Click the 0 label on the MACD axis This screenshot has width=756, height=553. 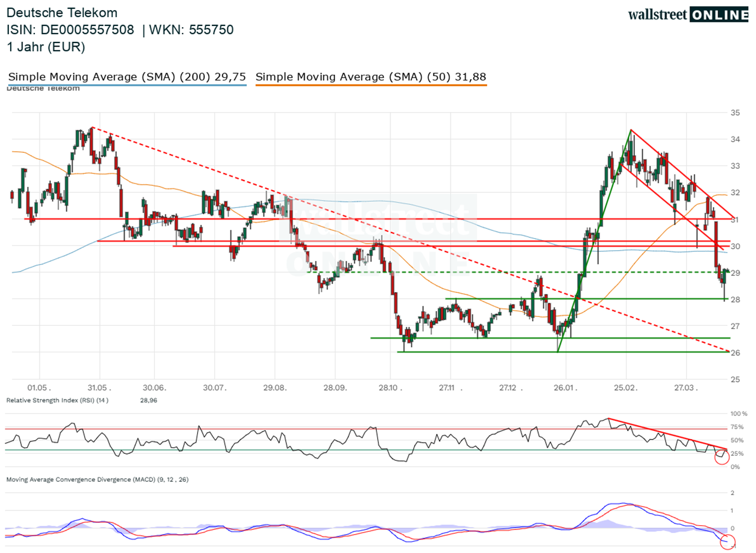pos(732,528)
